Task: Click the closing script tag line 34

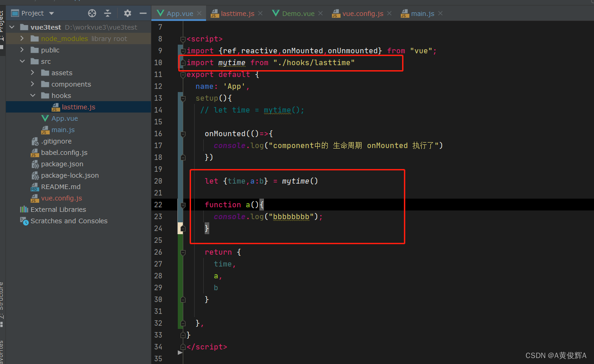Action: click(x=207, y=347)
